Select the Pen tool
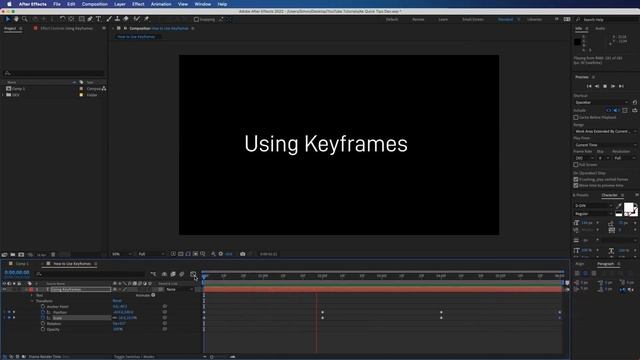The width and height of the screenshot is (640, 360). 90,19
